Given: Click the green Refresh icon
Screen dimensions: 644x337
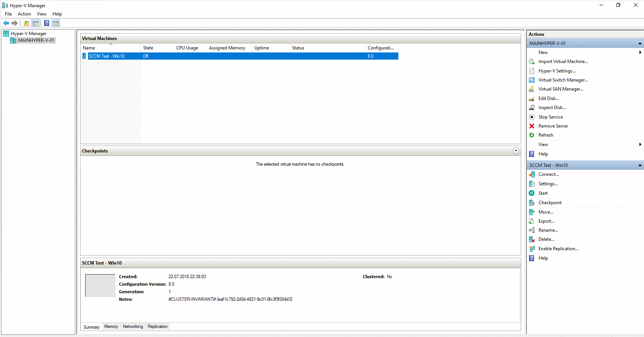Looking at the screenshot, I should [x=532, y=135].
